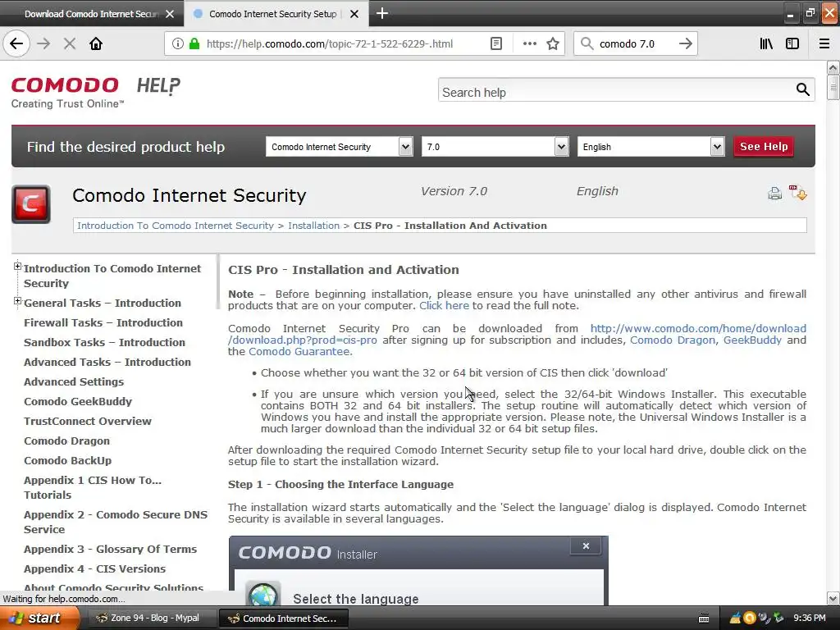840x630 pixels.
Task: Follow the Installation breadcrumb link
Action: tap(314, 226)
